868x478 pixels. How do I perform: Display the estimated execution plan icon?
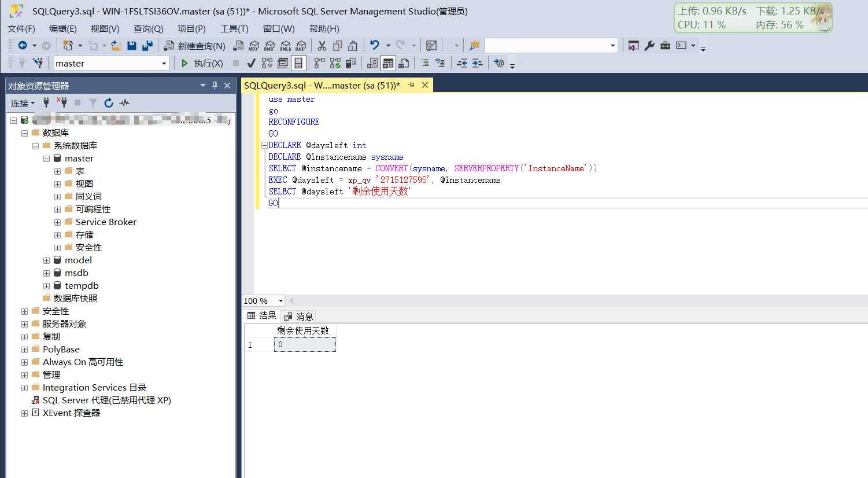pyautogui.click(x=267, y=63)
